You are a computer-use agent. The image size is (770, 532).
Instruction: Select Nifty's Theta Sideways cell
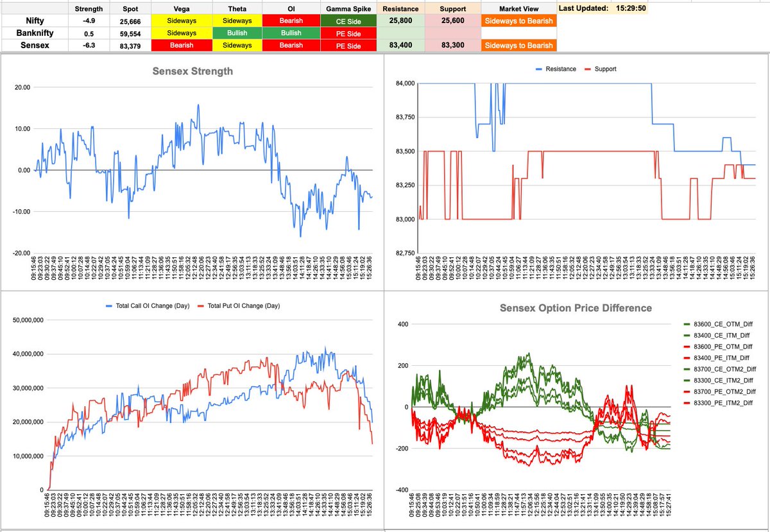[x=237, y=21]
